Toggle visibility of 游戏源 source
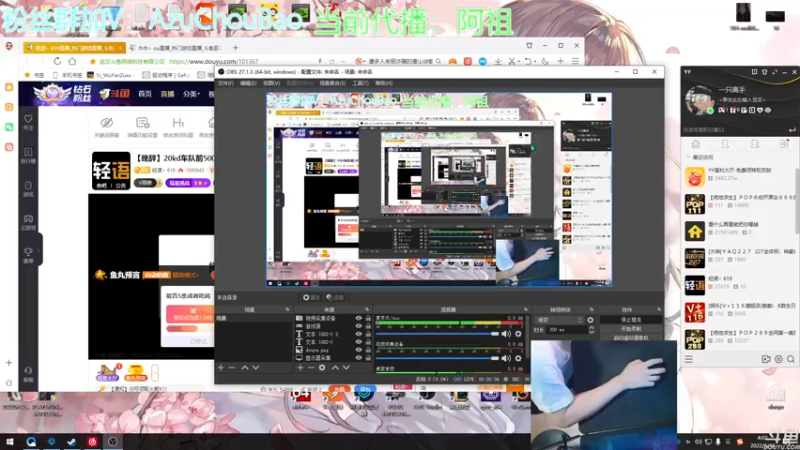This screenshot has width=800, height=450. 359,326
